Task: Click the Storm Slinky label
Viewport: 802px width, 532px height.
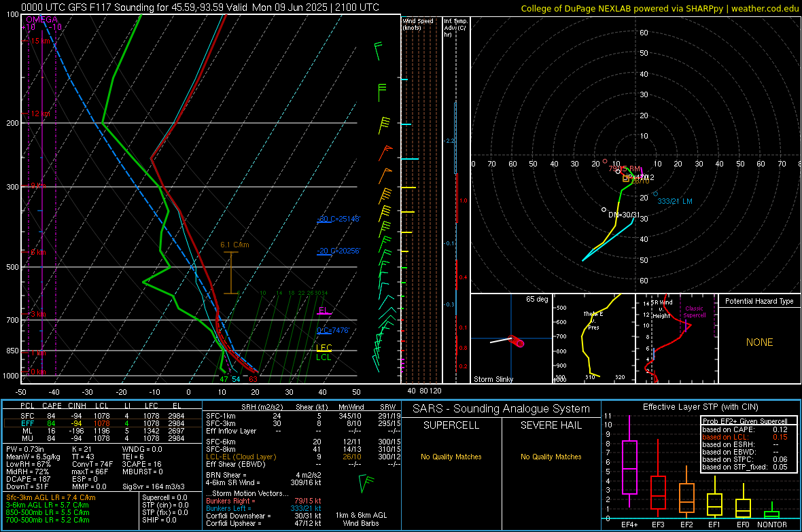Action: (x=493, y=379)
